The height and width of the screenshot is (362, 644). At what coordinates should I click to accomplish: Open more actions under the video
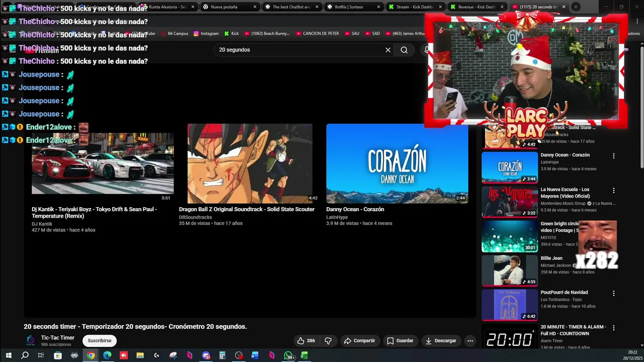(470, 340)
